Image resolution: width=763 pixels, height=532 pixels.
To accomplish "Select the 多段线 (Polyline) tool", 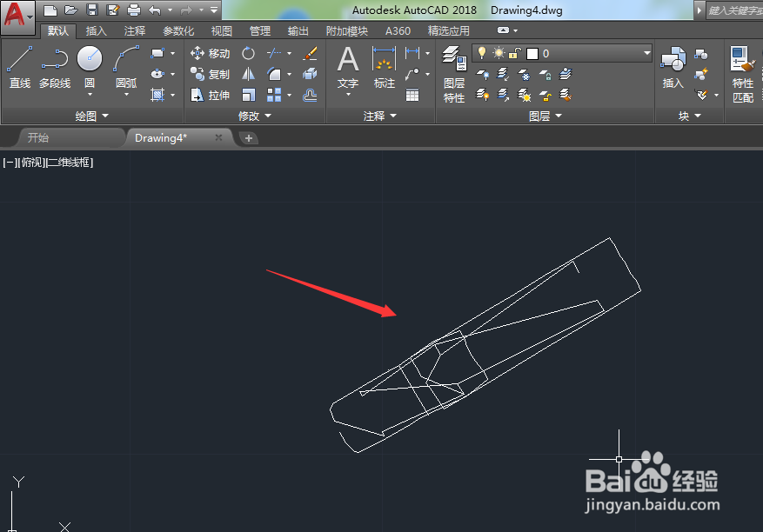I will click(55, 68).
